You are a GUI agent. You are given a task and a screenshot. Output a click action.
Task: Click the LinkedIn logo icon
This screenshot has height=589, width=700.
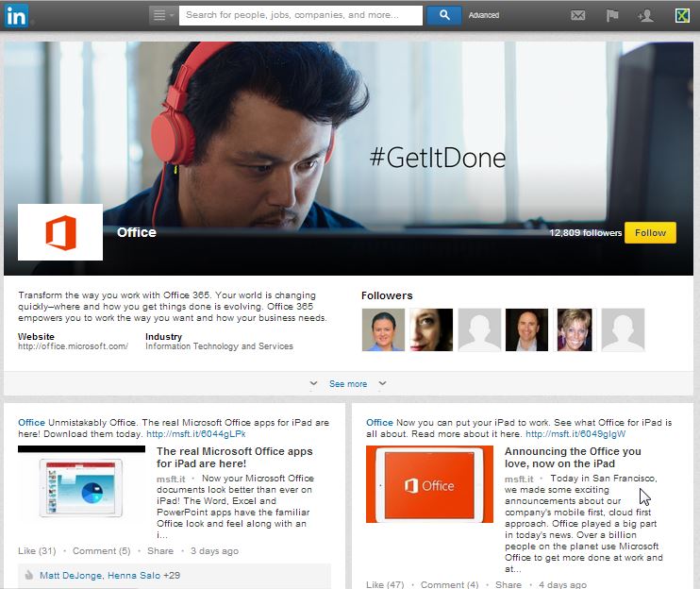(16, 16)
